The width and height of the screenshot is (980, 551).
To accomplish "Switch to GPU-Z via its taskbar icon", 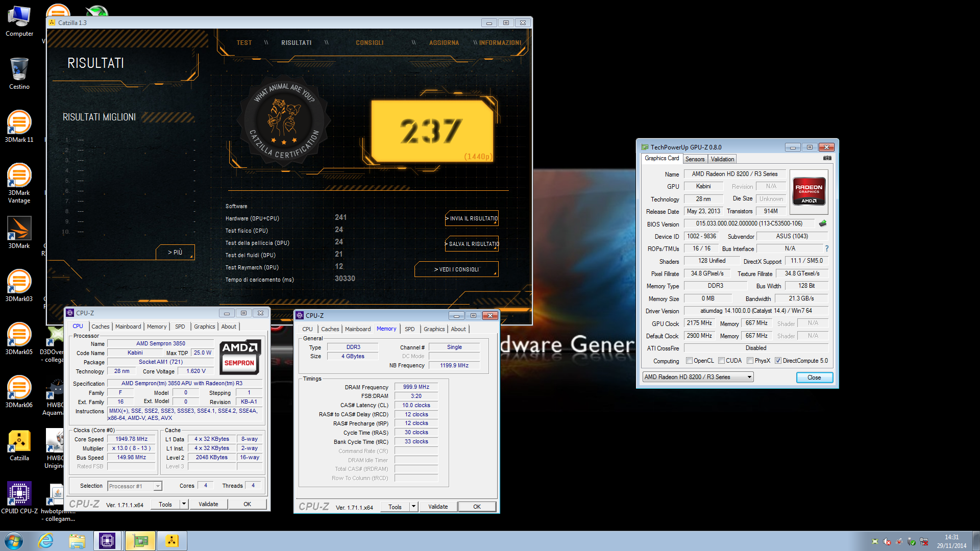I will pyautogui.click(x=140, y=541).
